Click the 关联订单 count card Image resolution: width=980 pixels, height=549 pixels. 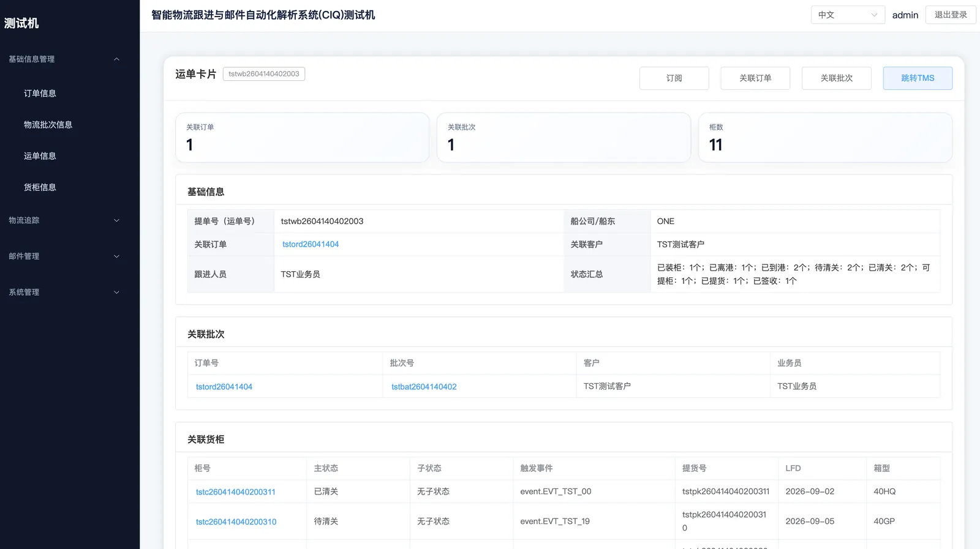tap(302, 138)
